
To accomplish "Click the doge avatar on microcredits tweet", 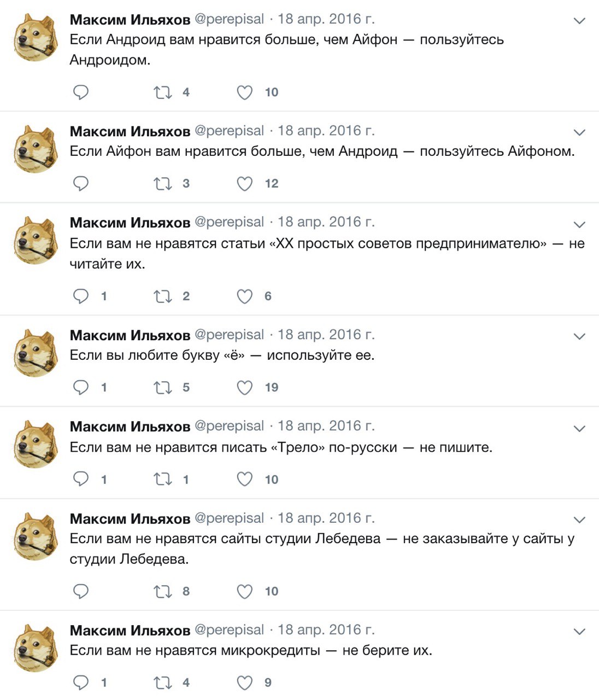I will [36, 648].
